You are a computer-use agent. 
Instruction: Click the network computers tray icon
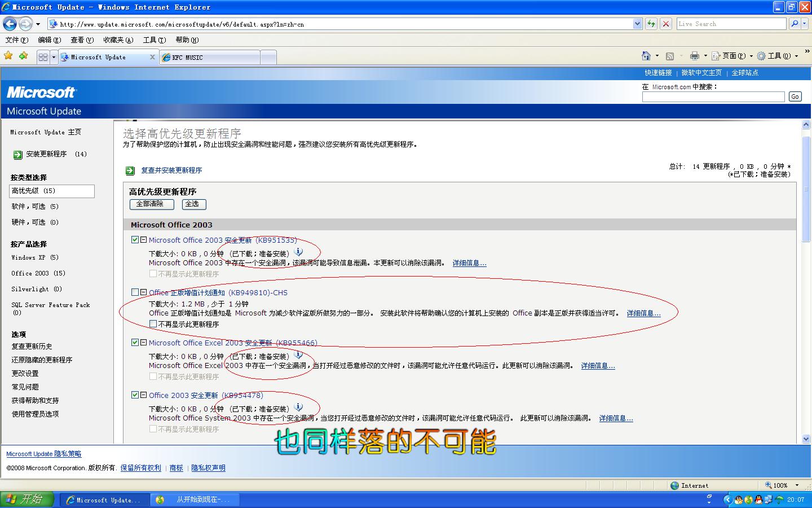[769, 500]
